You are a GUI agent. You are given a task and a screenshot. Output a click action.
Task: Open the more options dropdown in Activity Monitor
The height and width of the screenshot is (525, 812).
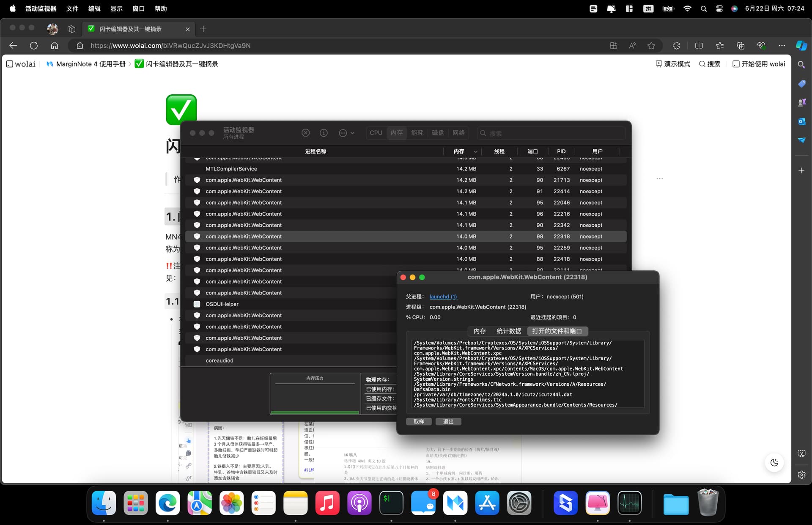(346, 133)
